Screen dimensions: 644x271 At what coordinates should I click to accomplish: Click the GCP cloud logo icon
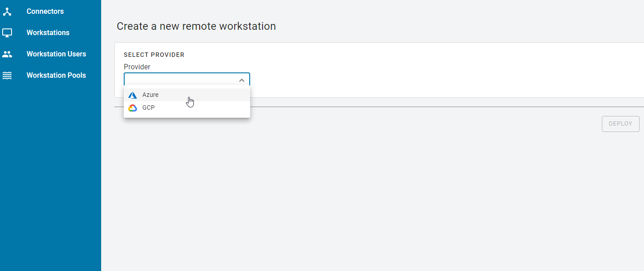[133, 108]
